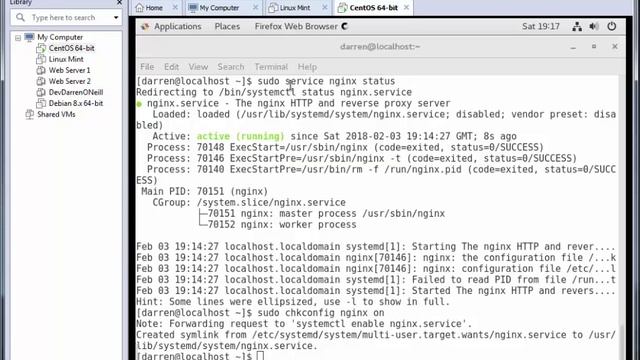This screenshot has width=640, height=360.
Task: Click the 'sudo chkconfig nginx on' command line
Action: 321,313
